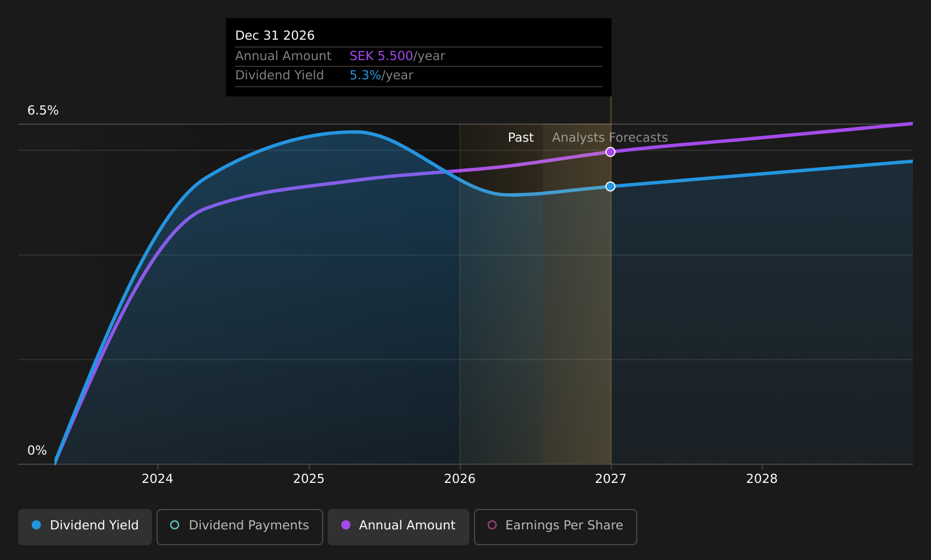Screen dimensions: 931x560
Task: Click the blue Dividend Yield data point
Action: pos(610,186)
